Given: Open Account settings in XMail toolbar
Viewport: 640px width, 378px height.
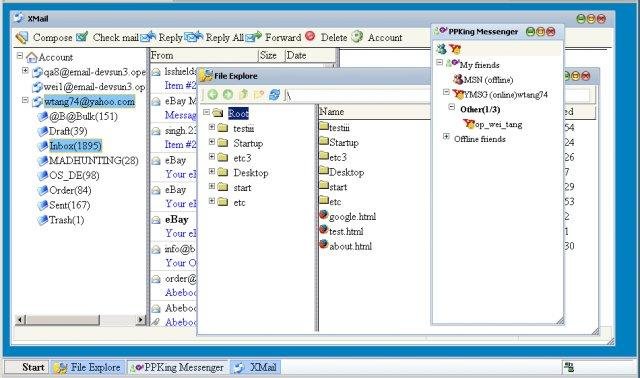Looking at the screenshot, I should pyautogui.click(x=377, y=37).
